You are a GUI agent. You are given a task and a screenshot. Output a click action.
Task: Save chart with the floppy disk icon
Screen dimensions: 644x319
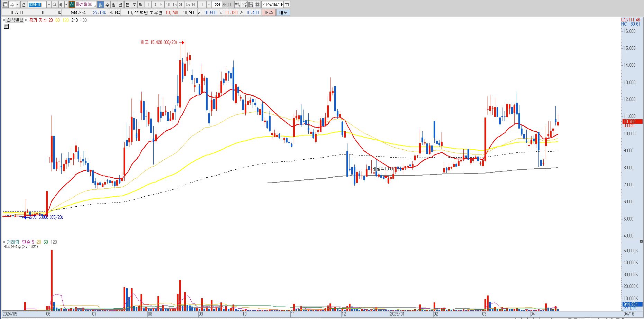tap(251, 4)
